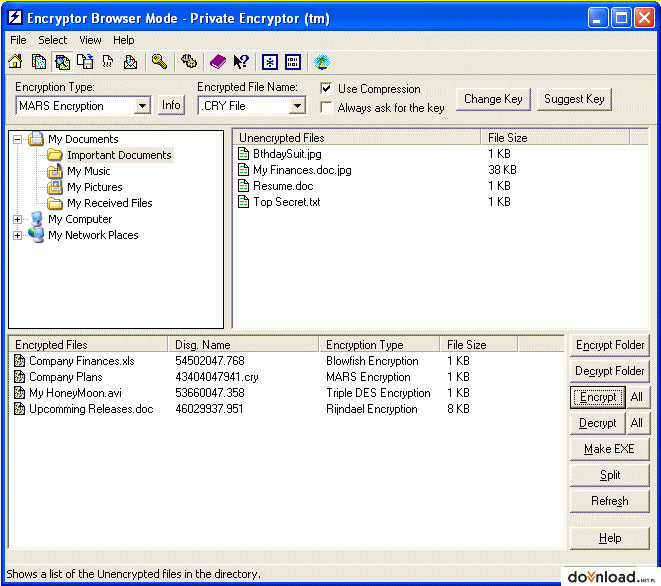The height and width of the screenshot is (586, 661).
Task: Expand the My Network Places node
Action: coord(17,235)
